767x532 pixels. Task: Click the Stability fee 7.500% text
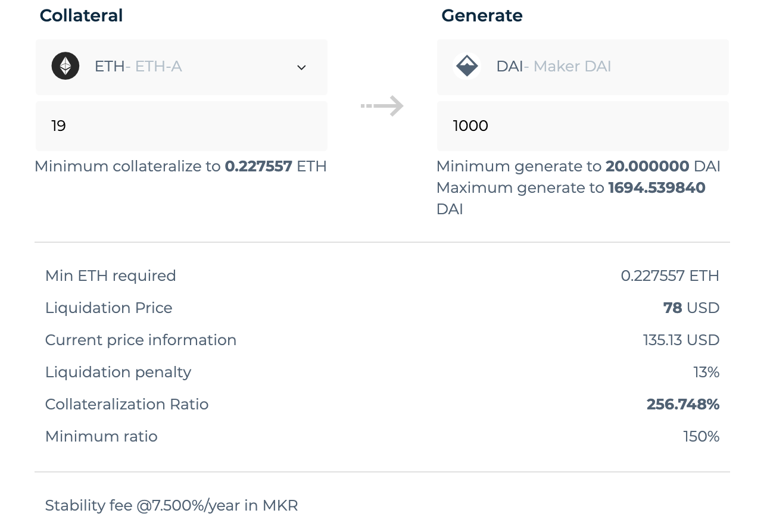[172, 505]
